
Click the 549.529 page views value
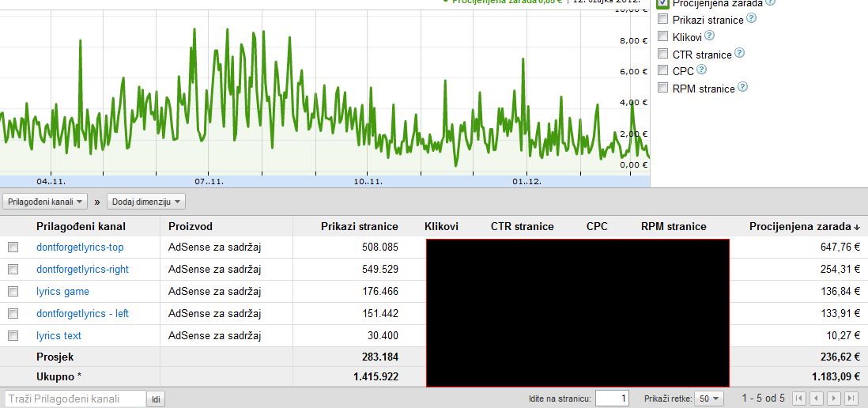pyautogui.click(x=379, y=269)
